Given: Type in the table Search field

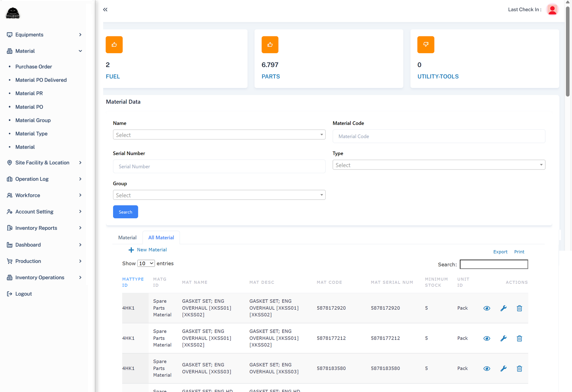Looking at the screenshot, I should [x=493, y=264].
